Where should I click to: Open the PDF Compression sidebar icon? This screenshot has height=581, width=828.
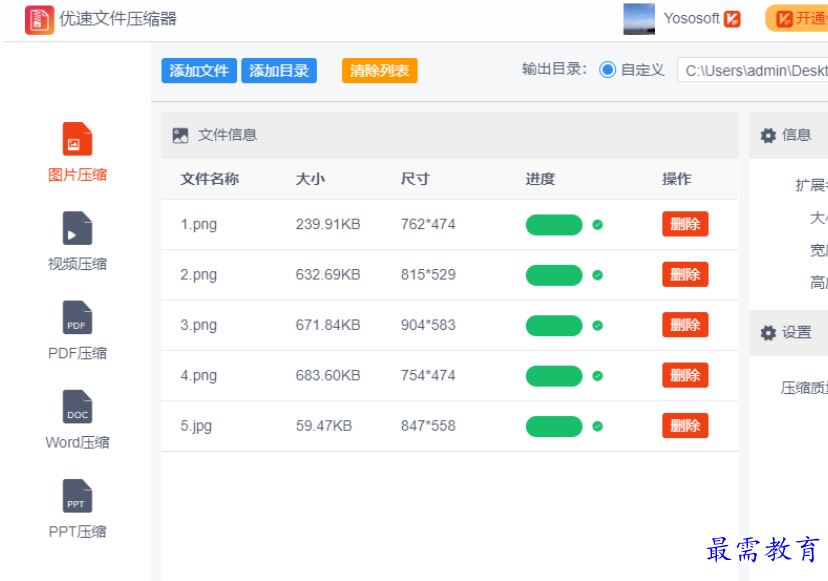(77, 318)
